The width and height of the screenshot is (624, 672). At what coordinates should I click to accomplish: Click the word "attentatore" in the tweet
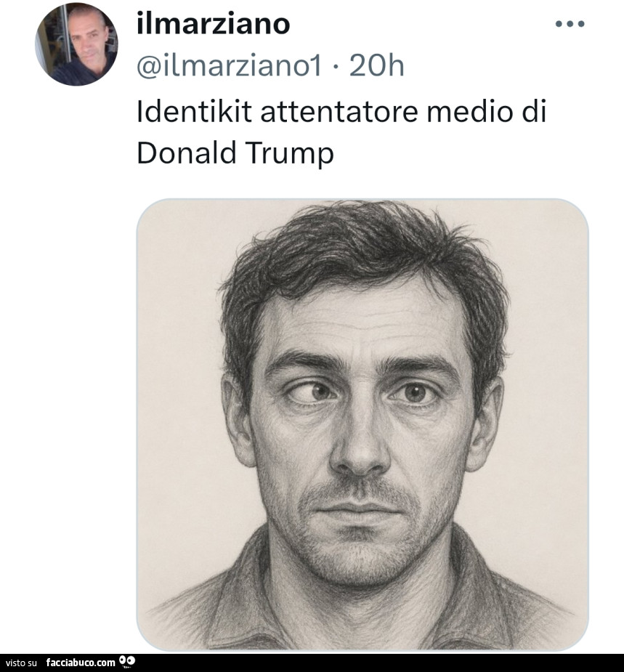click(x=339, y=113)
